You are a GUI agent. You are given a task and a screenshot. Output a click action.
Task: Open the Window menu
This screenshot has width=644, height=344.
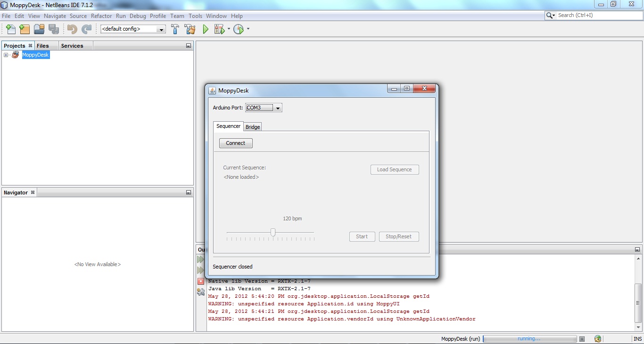tap(216, 16)
